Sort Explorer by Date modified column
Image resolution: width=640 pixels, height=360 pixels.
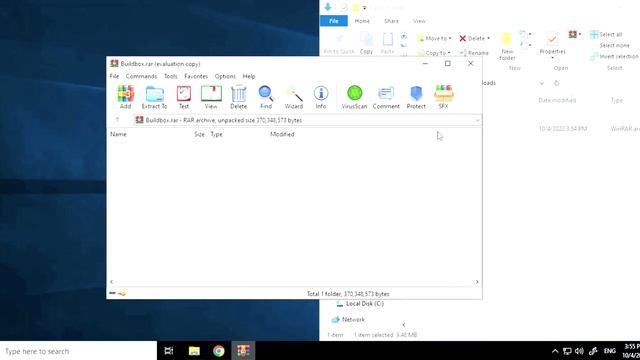pyautogui.click(x=557, y=100)
